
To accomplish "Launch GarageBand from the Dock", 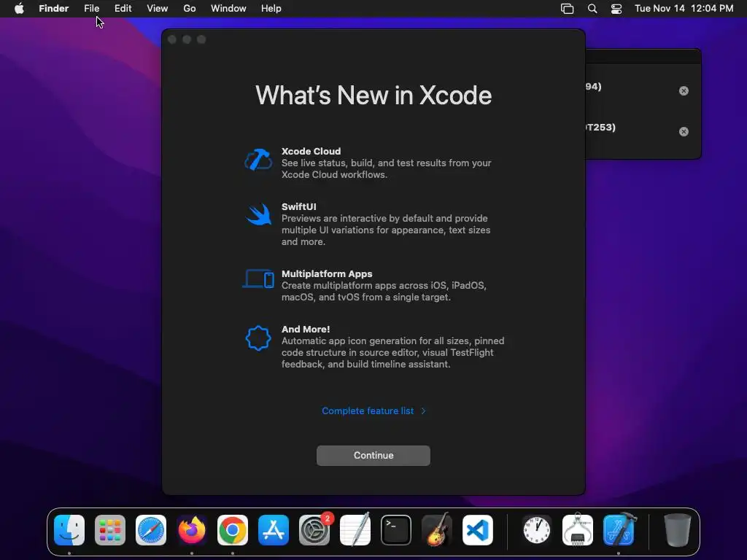I will click(x=437, y=530).
